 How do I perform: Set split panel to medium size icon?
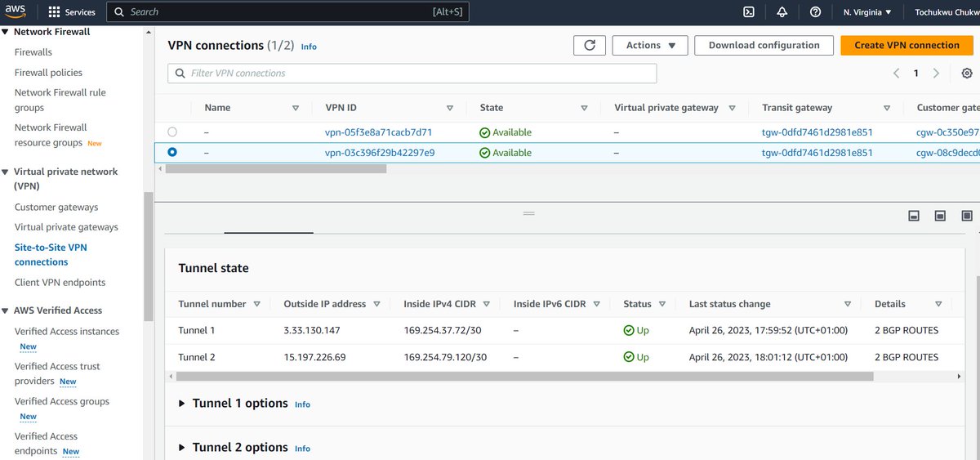click(940, 216)
